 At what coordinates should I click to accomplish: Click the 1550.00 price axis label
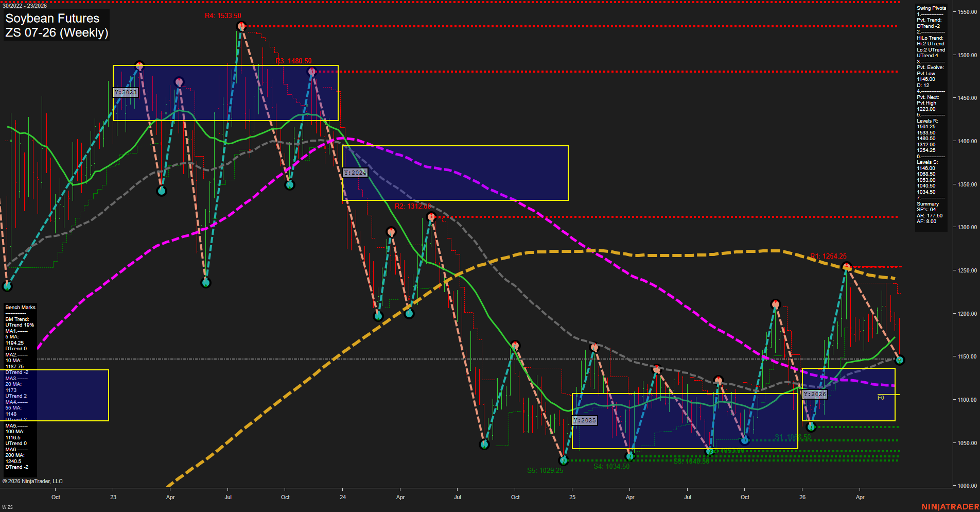(x=967, y=12)
